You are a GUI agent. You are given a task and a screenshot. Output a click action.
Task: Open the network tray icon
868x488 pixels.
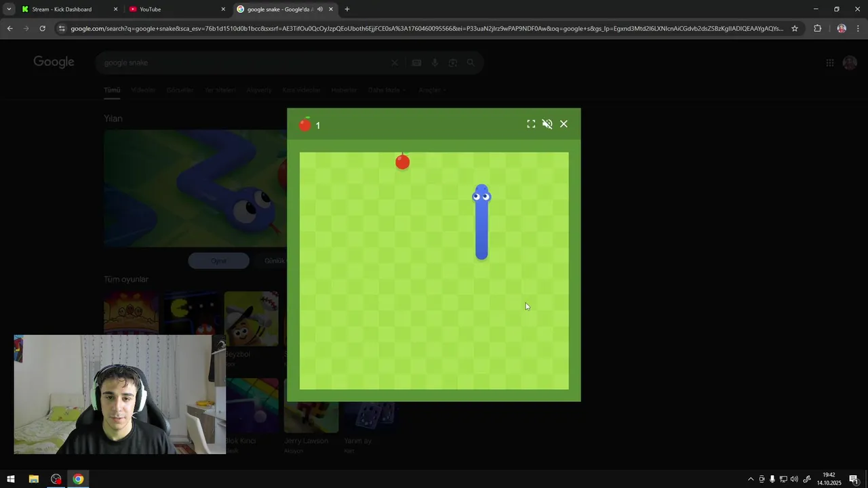(783, 479)
